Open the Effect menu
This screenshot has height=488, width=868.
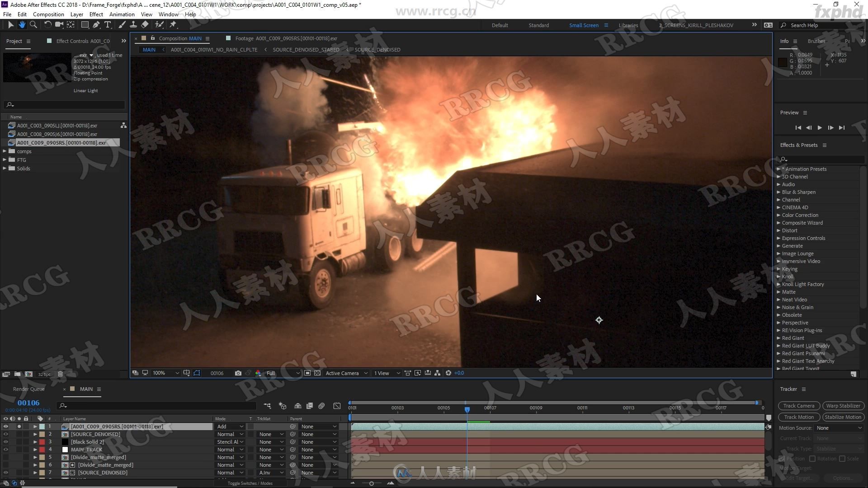(x=96, y=14)
